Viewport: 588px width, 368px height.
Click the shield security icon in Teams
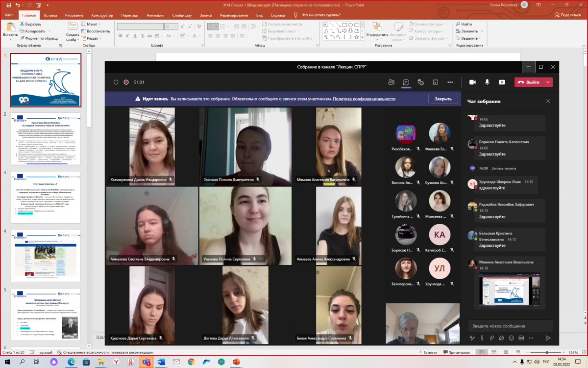(x=116, y=82)
